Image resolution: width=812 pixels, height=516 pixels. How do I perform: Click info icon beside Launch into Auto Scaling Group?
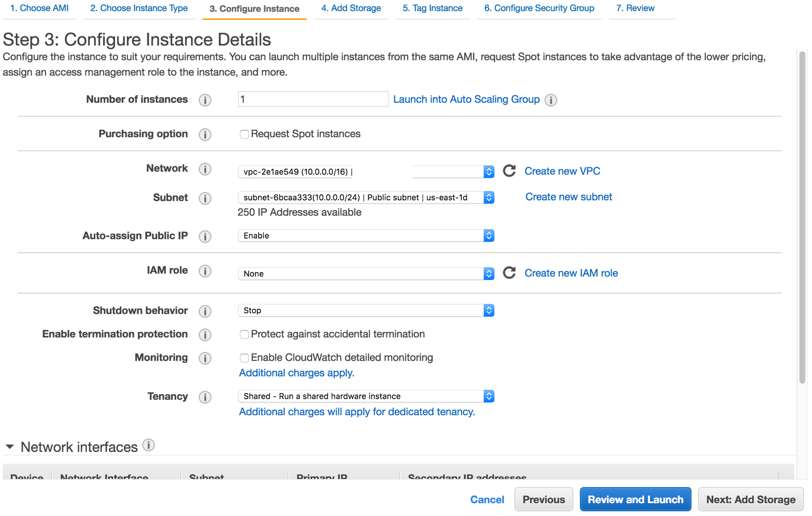pyautogui.click(x=551, y=100)
